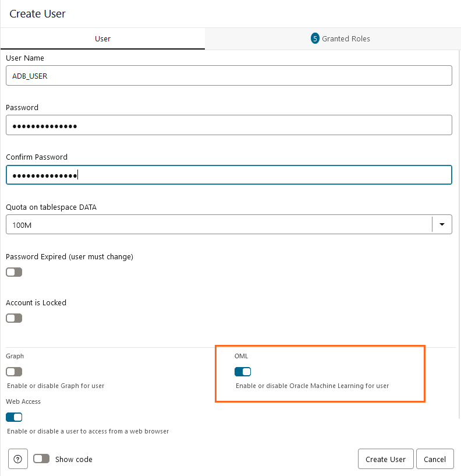
Task: Disable Web Access for the user
Action: coord(13,417)
